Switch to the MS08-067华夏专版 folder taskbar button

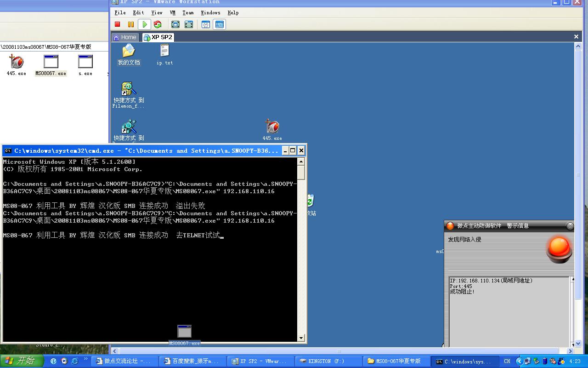click(397, 361)
